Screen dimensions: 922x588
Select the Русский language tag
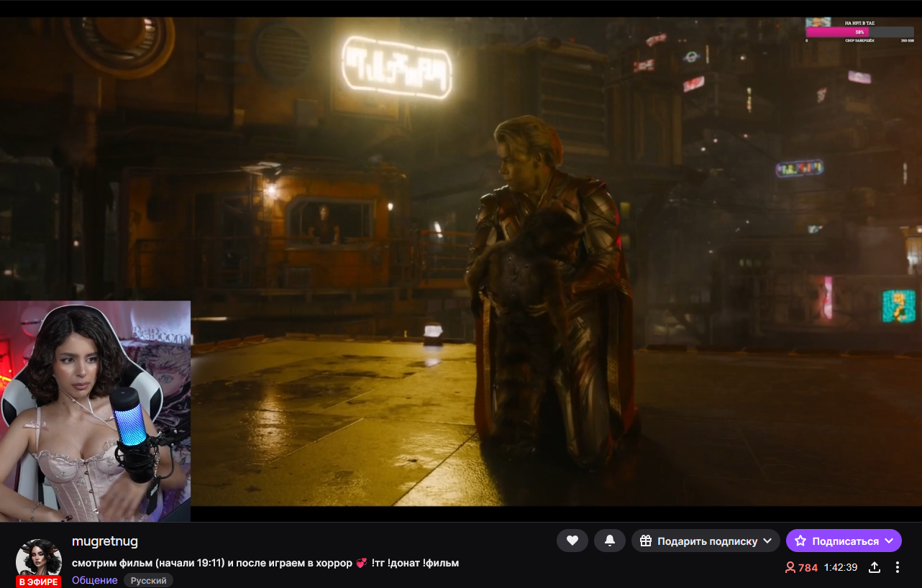point(148,580)
